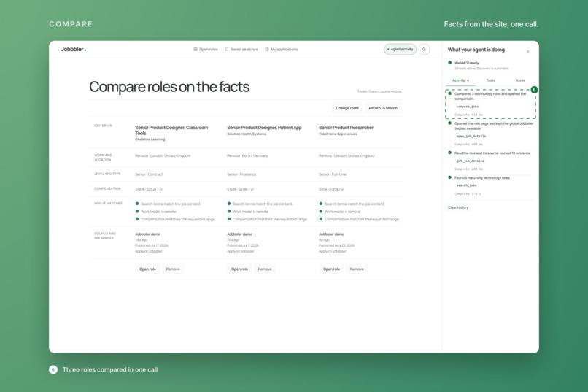This screenshot has width=588, height=392.
Task: Open My applications page
Action: [x=282, y=49]
